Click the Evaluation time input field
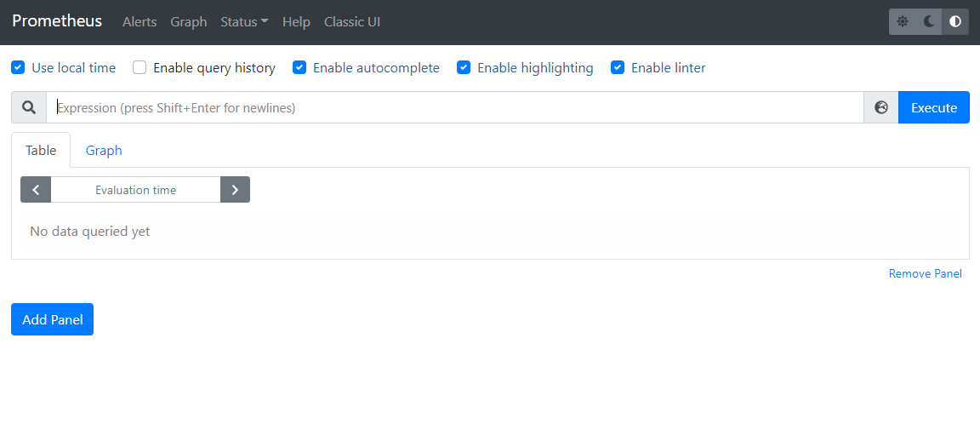 coord(135,190)
